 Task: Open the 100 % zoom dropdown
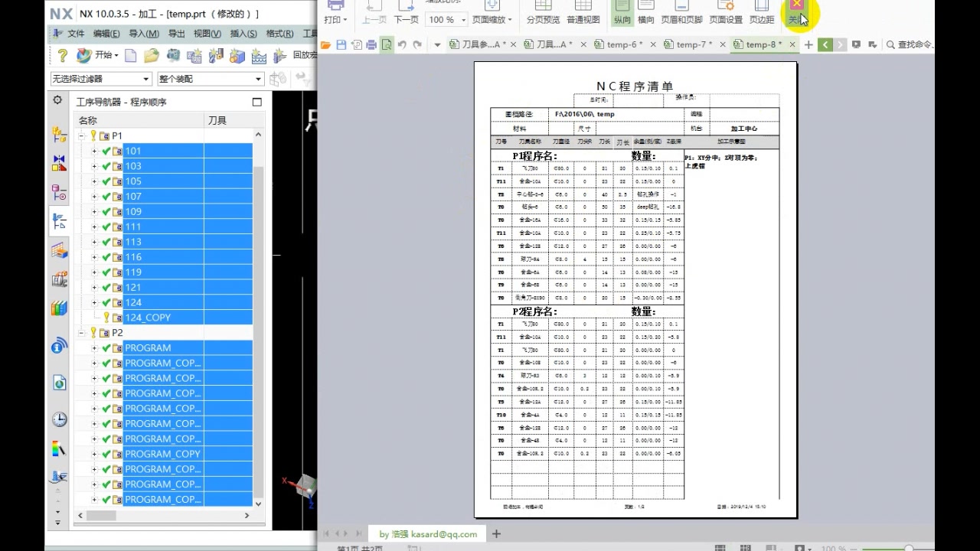click(x=447, y=20)
